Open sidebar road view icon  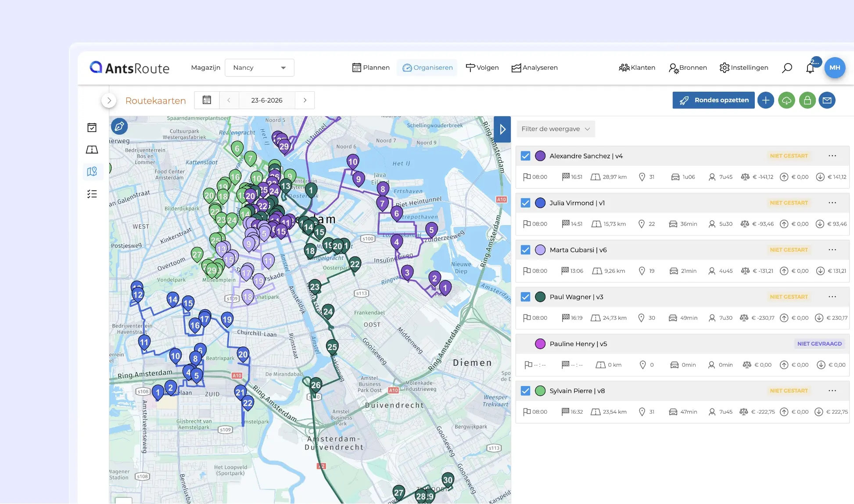92,150
